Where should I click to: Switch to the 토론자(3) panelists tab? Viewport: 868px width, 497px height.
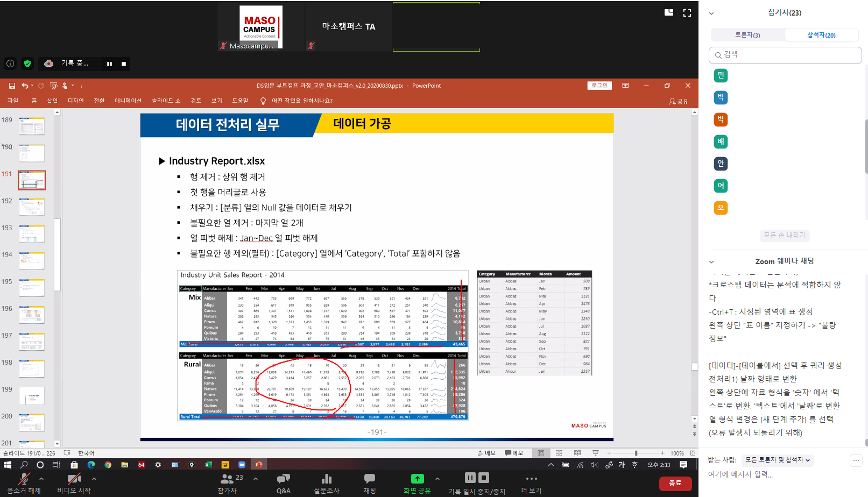(747, 35)
